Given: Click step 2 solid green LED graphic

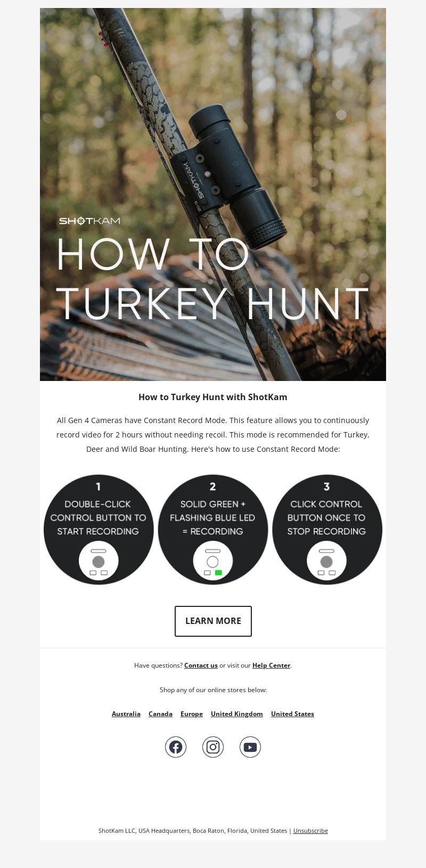Looking at the screenshot, I should pyautogui.click(x=213, y=530).
